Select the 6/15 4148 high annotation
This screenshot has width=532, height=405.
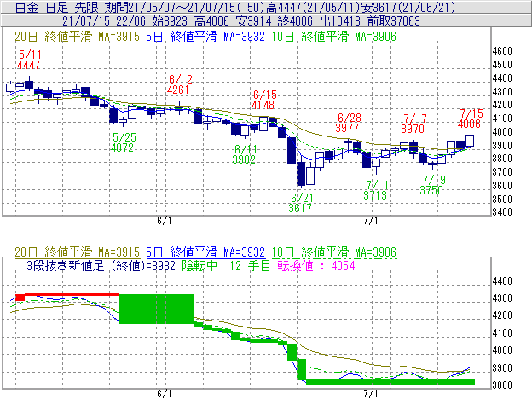click(x=263, y=100)
